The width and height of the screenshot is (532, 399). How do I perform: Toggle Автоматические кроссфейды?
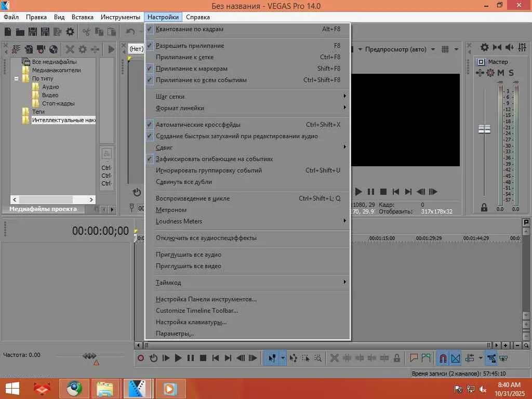point(248,125)
